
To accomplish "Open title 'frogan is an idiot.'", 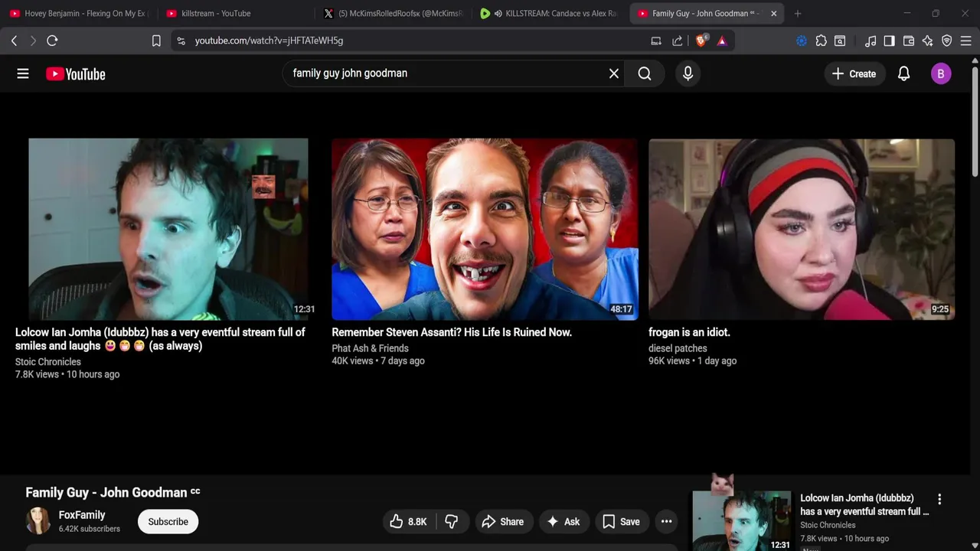I will pyautogui.click(x=689, y=332).
